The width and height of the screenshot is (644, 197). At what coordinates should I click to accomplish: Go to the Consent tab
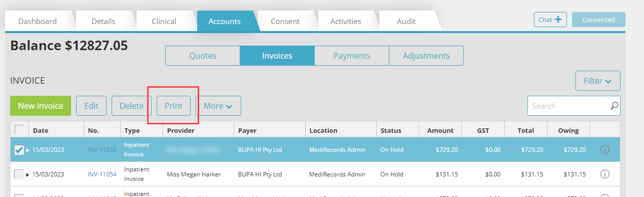(285, 21)
